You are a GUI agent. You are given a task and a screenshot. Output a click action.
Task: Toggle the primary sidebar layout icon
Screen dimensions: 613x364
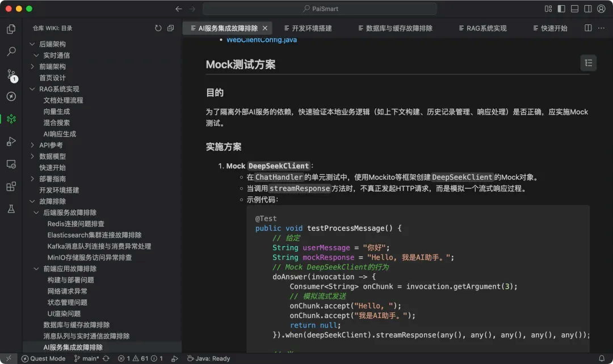point(561,9)
